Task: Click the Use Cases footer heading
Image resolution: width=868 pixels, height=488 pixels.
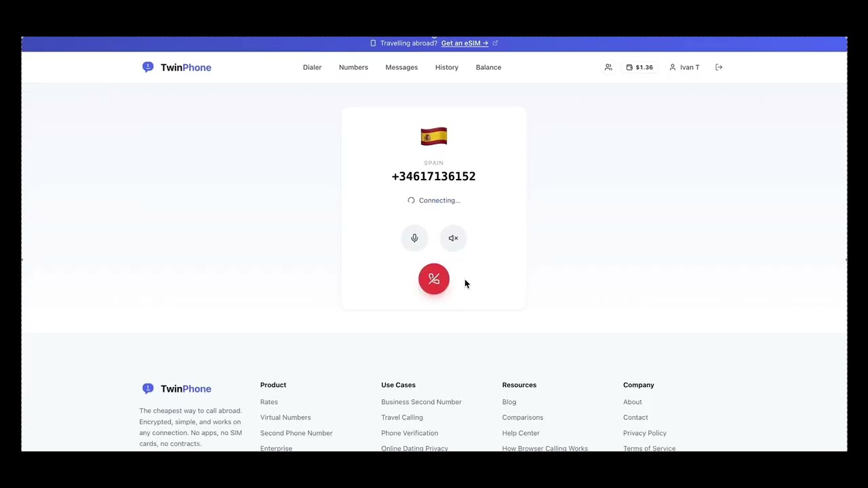Action: (398, 385)
